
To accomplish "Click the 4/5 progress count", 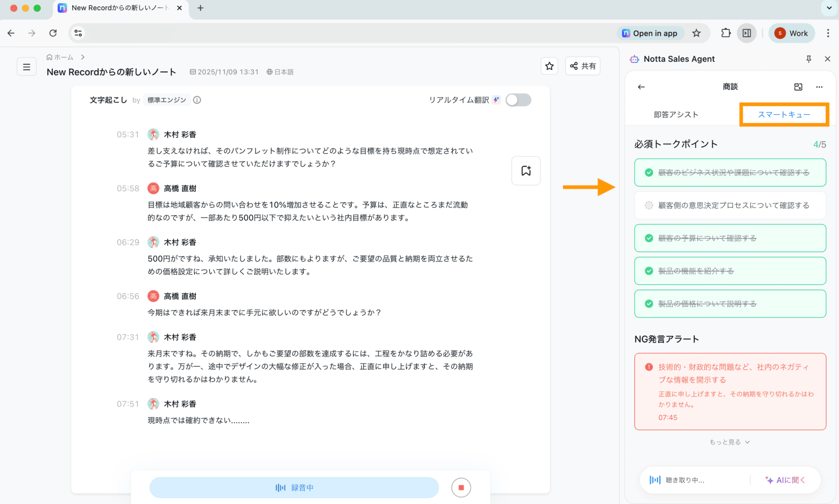I will (x=820, y=144).
